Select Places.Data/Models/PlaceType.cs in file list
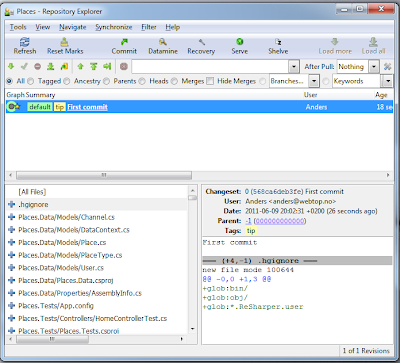Viewport: 400px width, 363px height. click(x=70, y=255)
